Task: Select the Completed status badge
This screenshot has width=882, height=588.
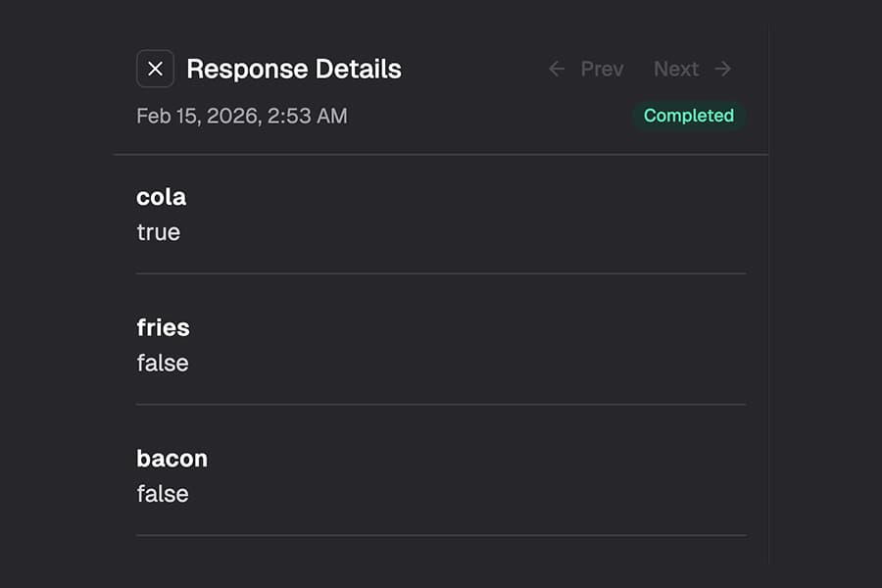Action: coord(689,116)
